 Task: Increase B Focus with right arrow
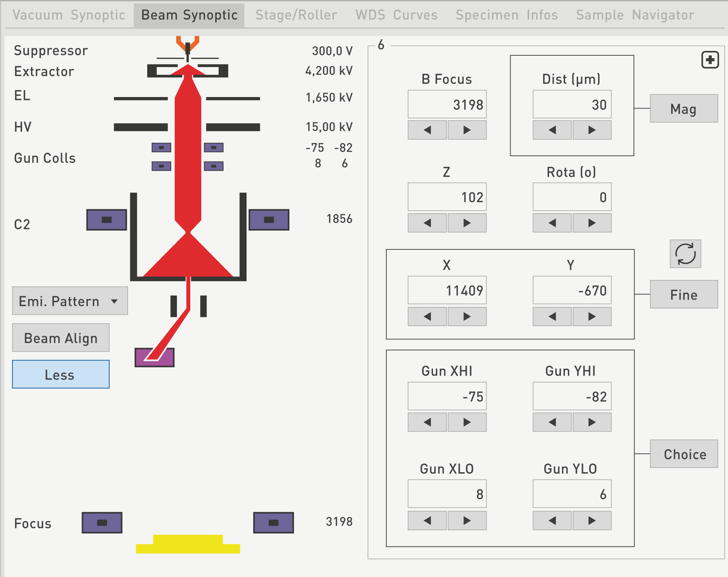coord(467,130)
